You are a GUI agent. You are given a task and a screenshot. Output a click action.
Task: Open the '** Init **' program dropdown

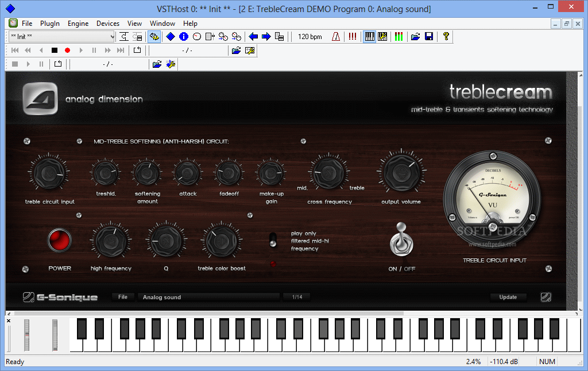(x=62, y=36)
